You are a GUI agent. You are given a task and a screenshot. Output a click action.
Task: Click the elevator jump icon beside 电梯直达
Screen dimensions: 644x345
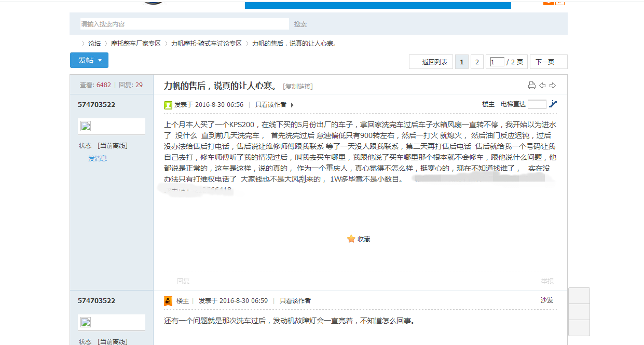[x=553, y=104]
